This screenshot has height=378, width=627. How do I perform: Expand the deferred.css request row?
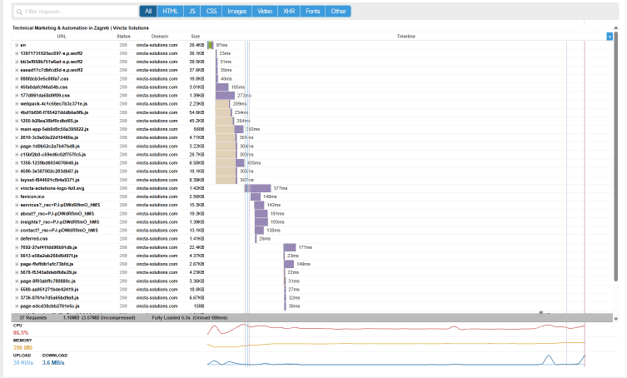17,239
